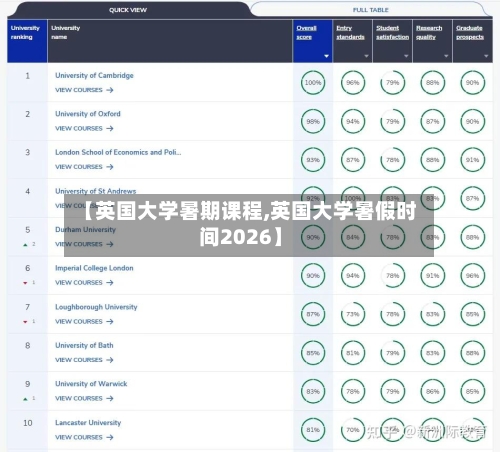Switch to the FULL TABLE tab

(370, 10)
